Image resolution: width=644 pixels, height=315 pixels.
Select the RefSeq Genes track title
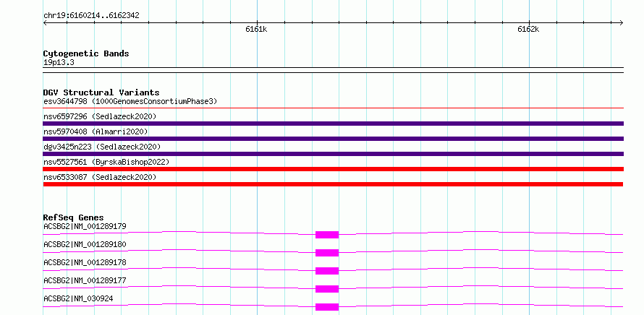pos(74,217)
